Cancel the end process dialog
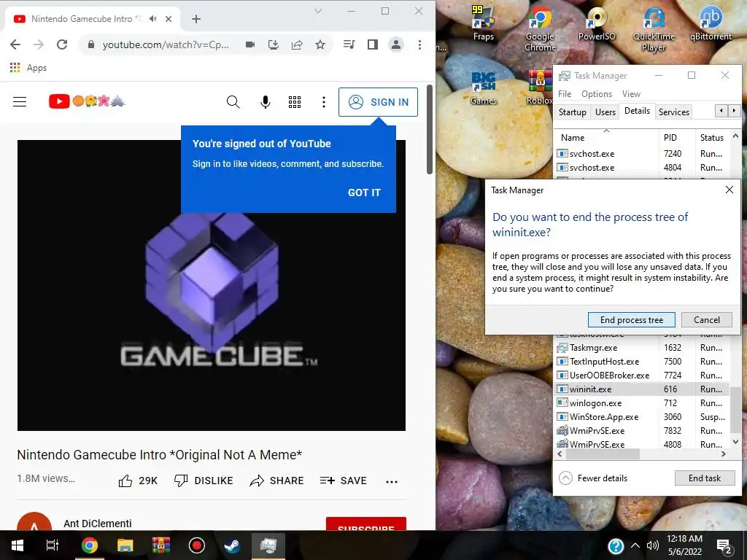 706,320
